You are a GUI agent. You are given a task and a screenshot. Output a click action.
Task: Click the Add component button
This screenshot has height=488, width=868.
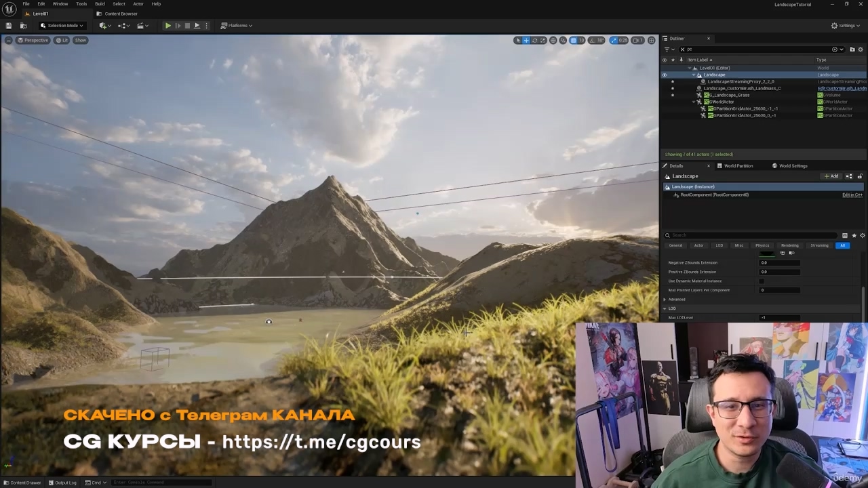click(831, 176)
